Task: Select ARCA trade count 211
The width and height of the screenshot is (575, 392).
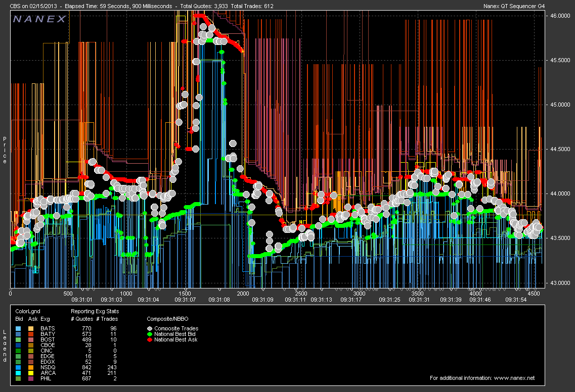Action: coord(112,373)
